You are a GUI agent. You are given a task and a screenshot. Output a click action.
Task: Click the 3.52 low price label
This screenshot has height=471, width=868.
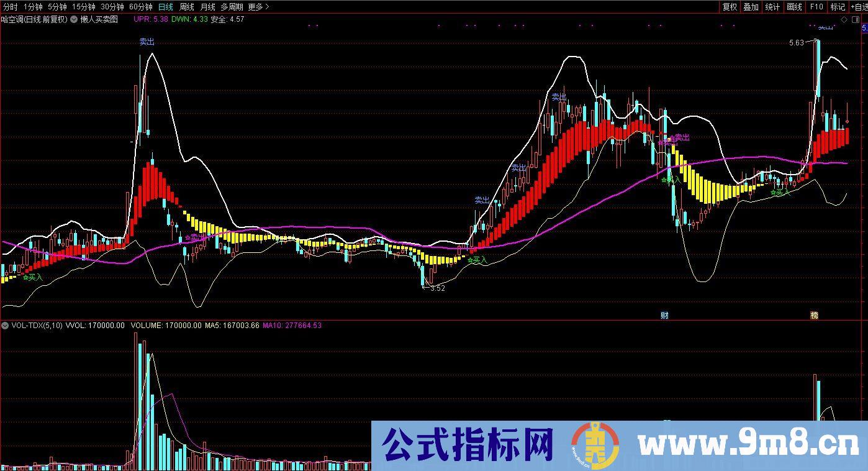coord(438,288)
